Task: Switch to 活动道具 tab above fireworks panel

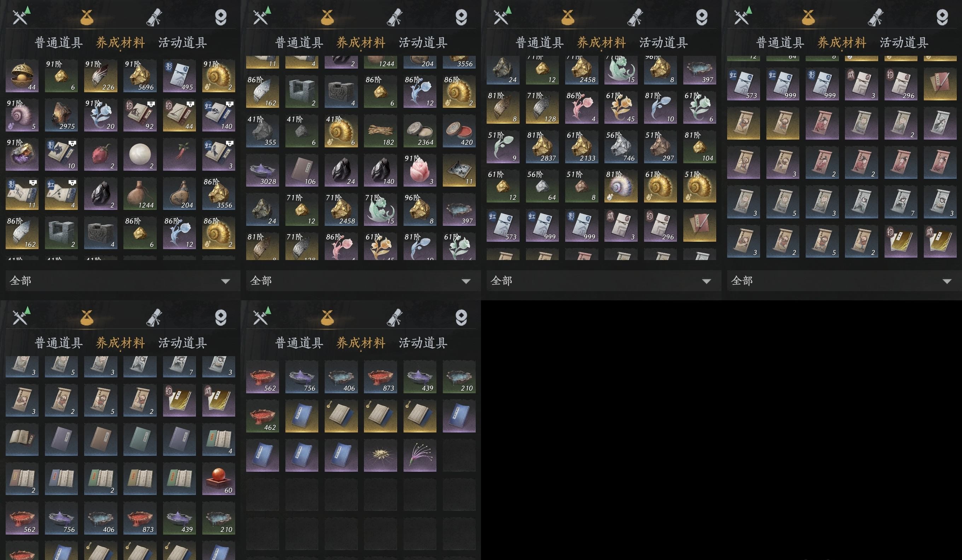Action: pos(423,343)
